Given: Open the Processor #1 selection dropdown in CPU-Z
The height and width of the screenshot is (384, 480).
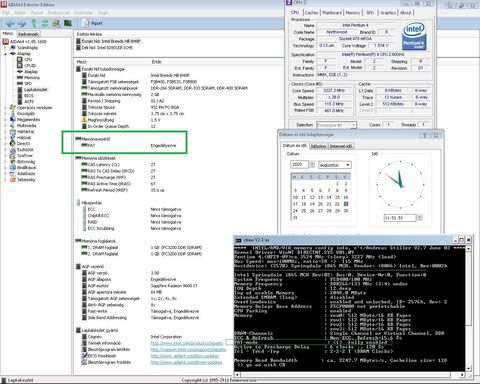Looking at the screenshot, I should (336, 125).
